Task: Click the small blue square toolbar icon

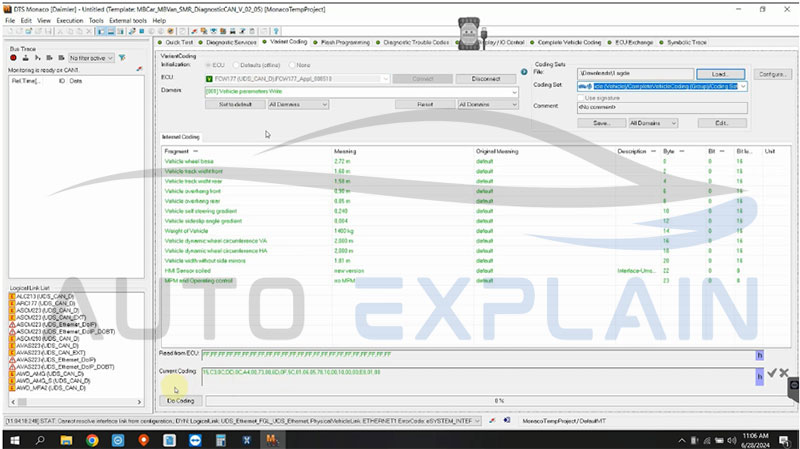Action: (142, 32)
